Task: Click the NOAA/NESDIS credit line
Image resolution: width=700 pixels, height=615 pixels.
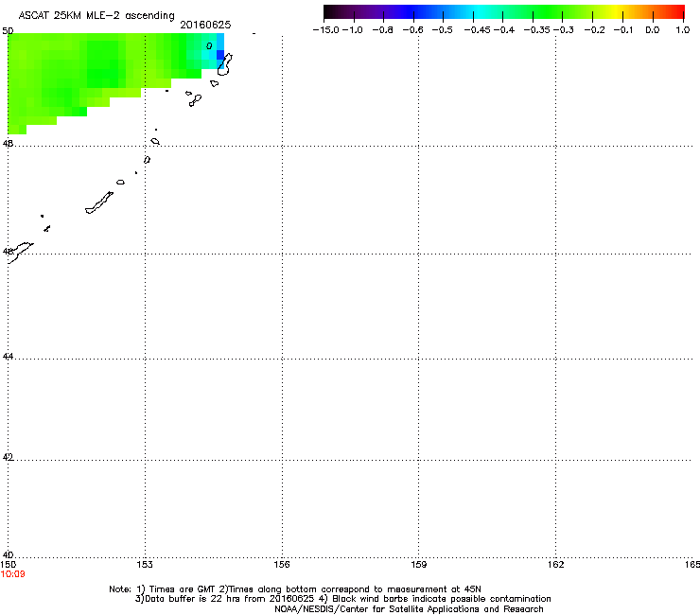Action: (409, 609)
